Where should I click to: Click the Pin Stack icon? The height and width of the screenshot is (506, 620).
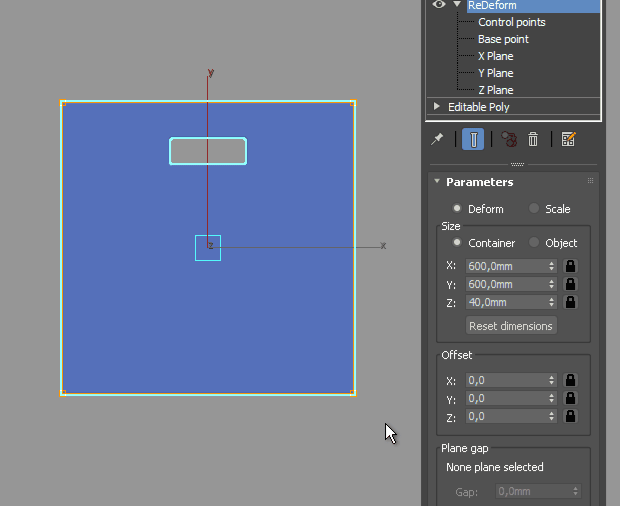pyautogui.click(x=437, y=139)
